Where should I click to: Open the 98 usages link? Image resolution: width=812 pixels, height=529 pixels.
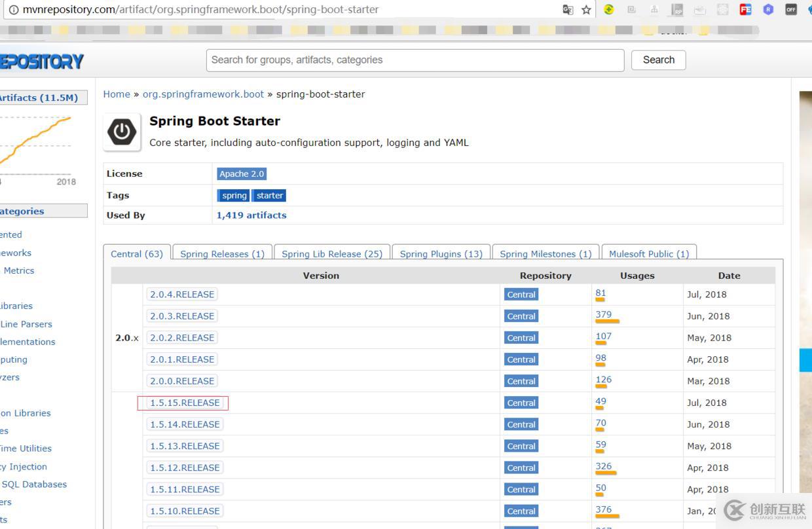[x=600, y=357]
